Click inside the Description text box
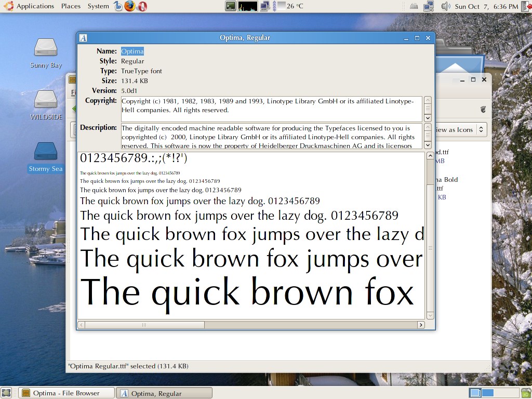 [271, 136]
